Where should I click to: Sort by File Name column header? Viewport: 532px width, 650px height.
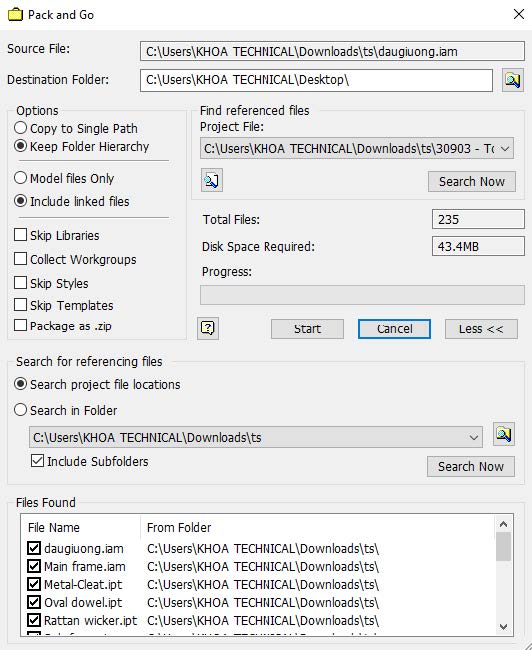pyautogui.click(x=53, y=528)
